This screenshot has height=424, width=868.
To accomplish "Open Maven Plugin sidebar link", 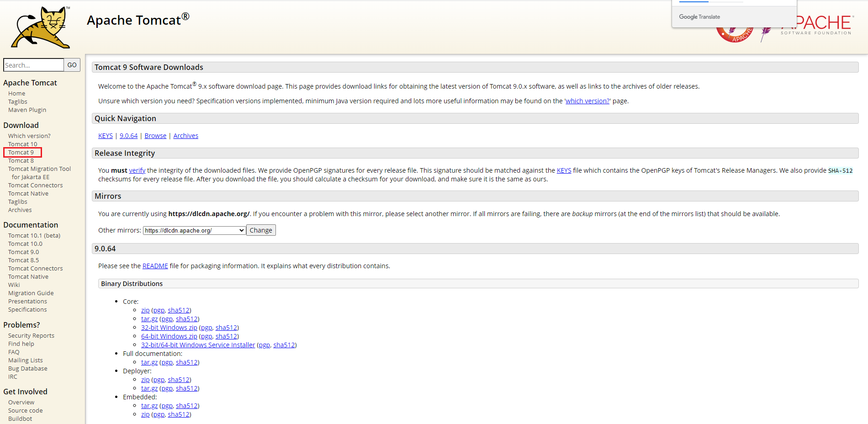I will click(x=27, y=110).
